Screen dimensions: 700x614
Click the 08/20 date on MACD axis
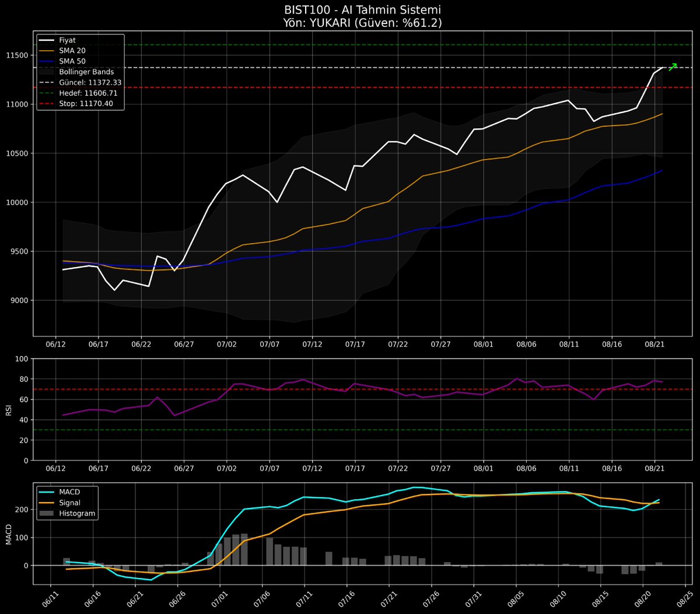click(x=642, y=598)
